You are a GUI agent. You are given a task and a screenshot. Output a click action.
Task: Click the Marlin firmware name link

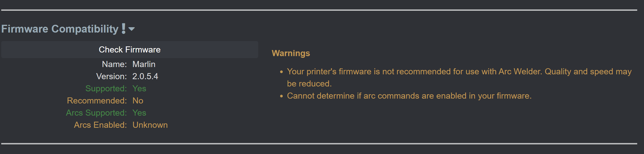(144, 64)
